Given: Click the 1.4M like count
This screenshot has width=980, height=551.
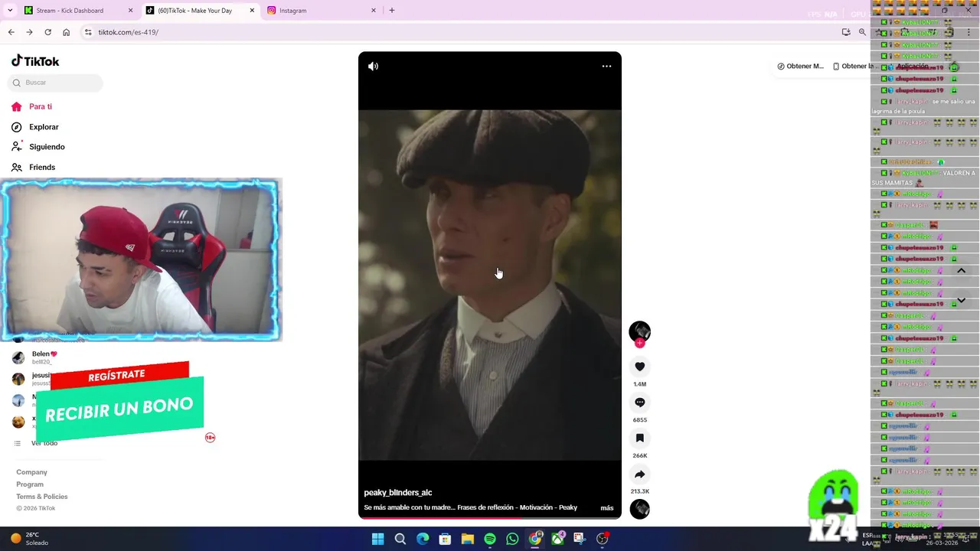Looking at the screenshot, I should 639,384.
